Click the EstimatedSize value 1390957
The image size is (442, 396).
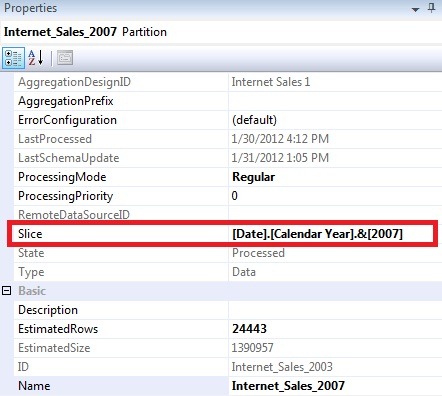252,348
